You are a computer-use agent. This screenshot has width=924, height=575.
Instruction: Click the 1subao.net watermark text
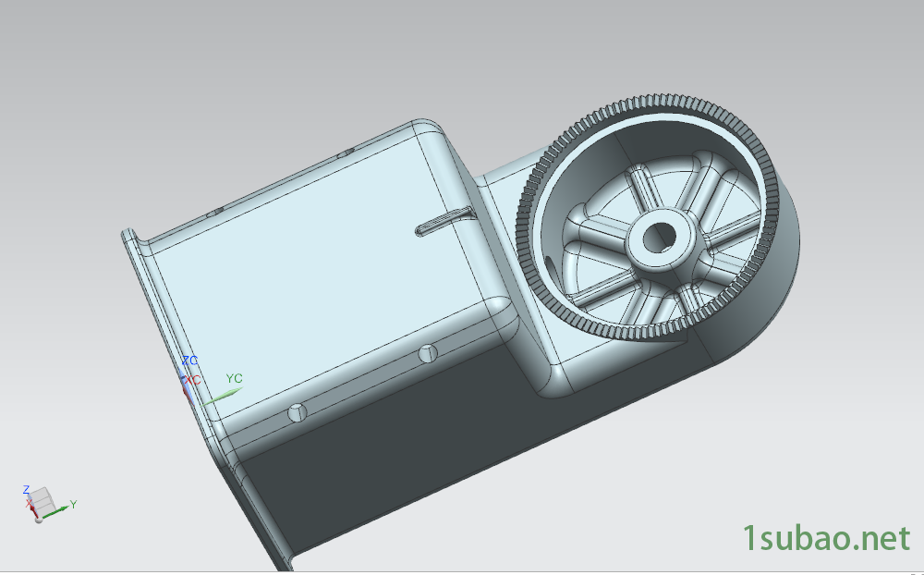click(x=827, y=538)
